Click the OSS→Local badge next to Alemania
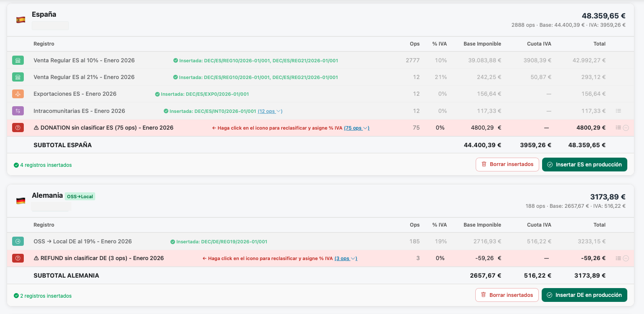 pos(80,197)
